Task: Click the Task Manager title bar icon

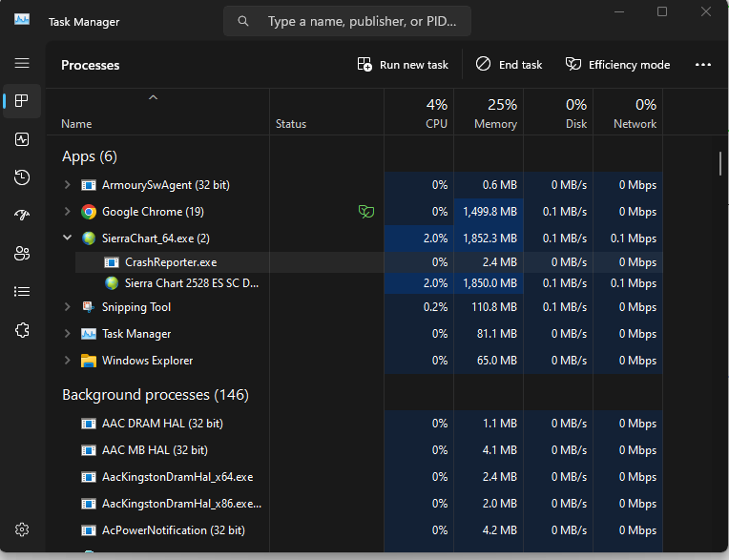Action: (x=22, y=19)
